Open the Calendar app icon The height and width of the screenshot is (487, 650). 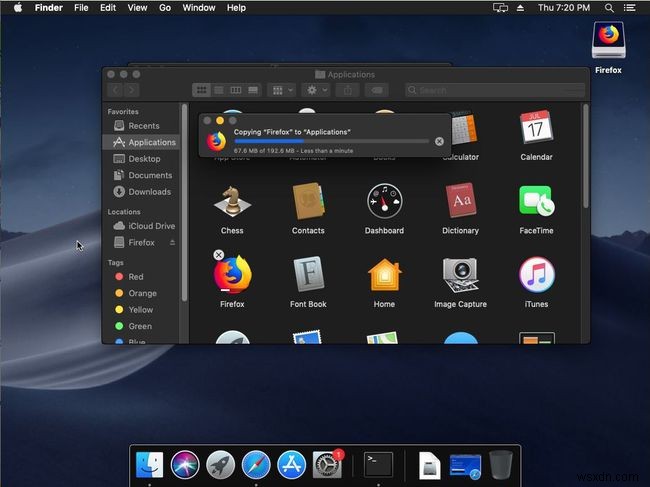click(536, 127)
